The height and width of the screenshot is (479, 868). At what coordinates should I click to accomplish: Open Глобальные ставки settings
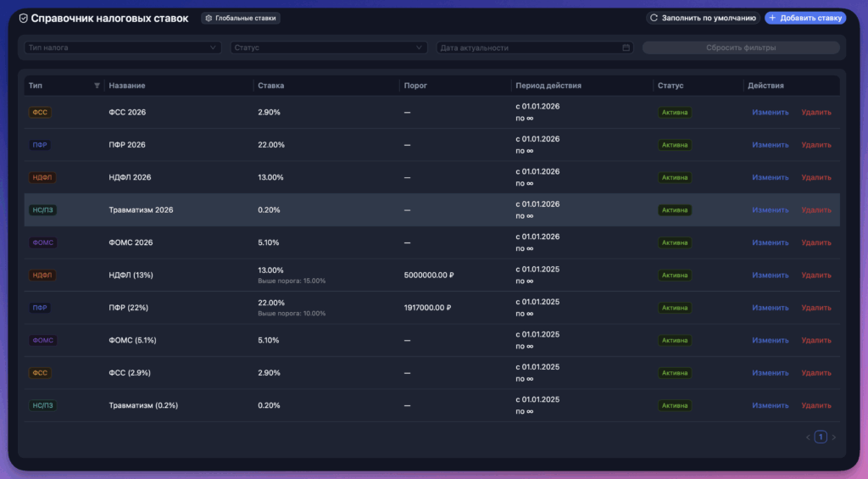tap(240, 19)
